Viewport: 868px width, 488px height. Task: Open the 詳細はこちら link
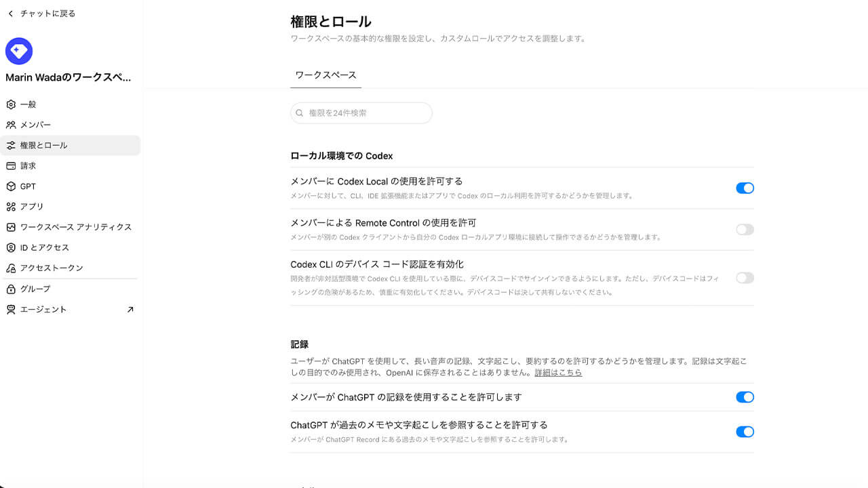[x=558, y=373]
